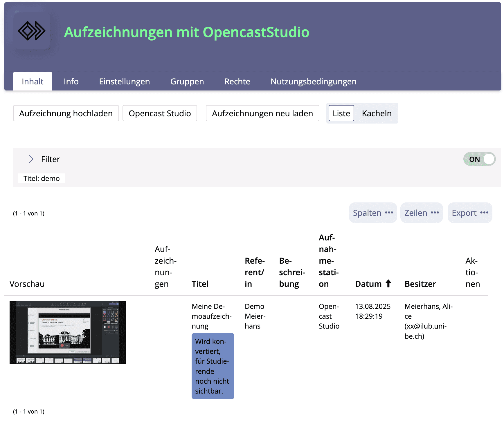This screenshot has height=424, width=504.
Task: Open the Zeilen dropdown menu
Action: click(421, 213)
